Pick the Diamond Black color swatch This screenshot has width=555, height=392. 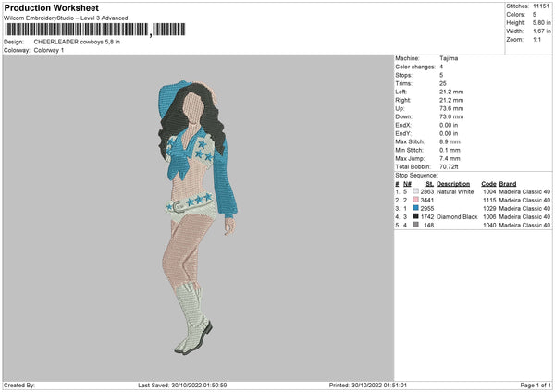coord(416,216)
